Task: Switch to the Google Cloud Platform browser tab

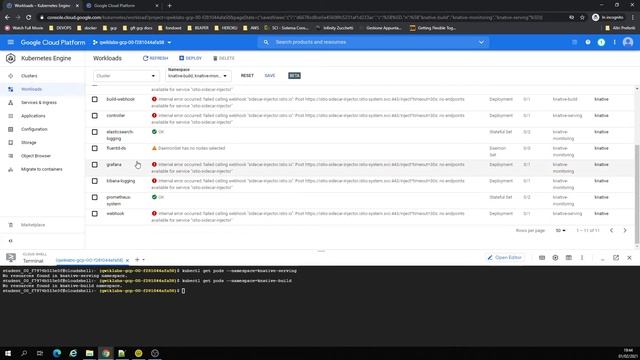Action: click(x=122, y=6)
